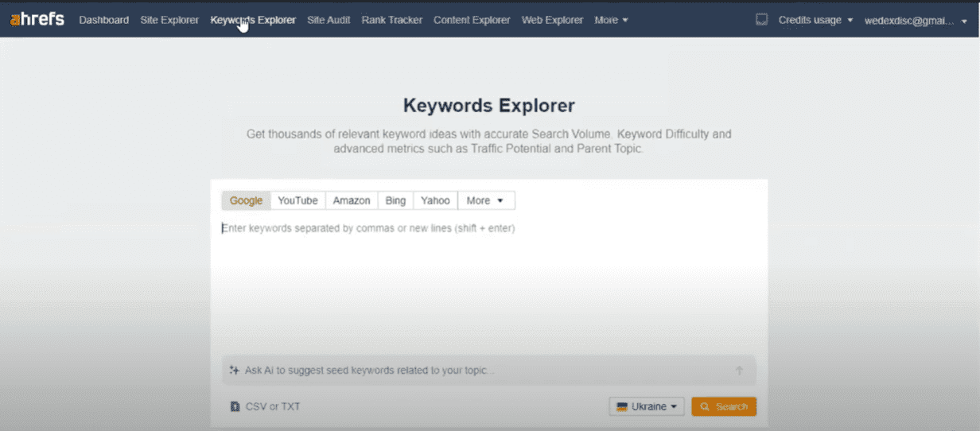The width and height of the screenshot is (980, 431).
Task: Click the Ask AI seed keywords field
Action: click(488, 371)
